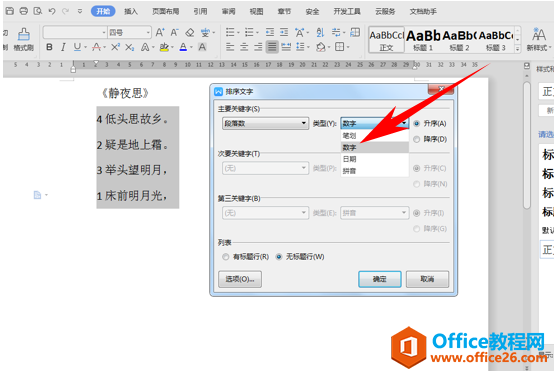Apply the Heading 2 style

pyautogui.click(x=459, y=40)
